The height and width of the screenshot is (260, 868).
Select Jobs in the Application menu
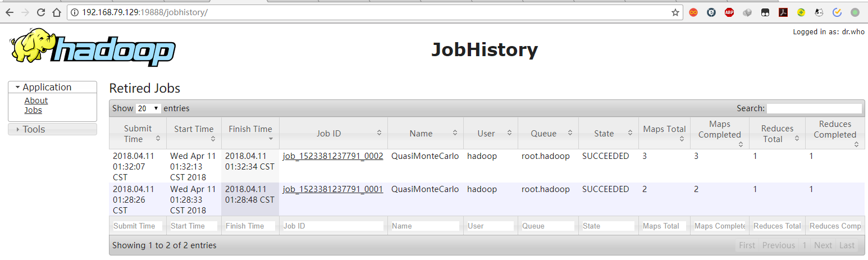(33, 110)
